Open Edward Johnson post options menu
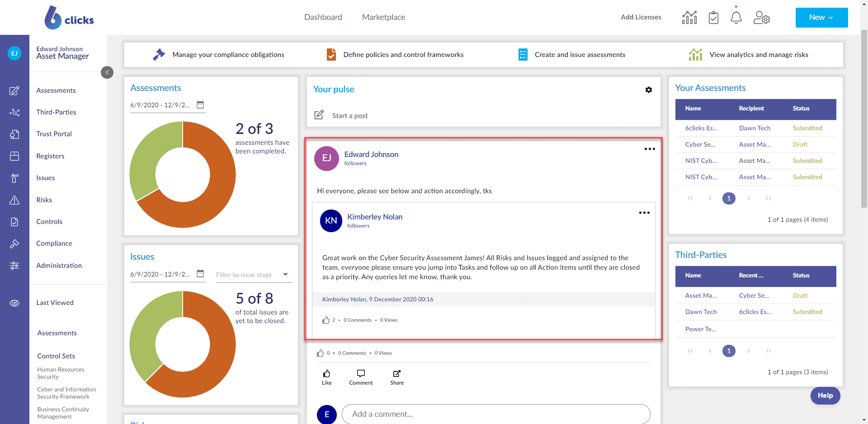The width and height of the screenshot is (868, 424). (650, 149)
